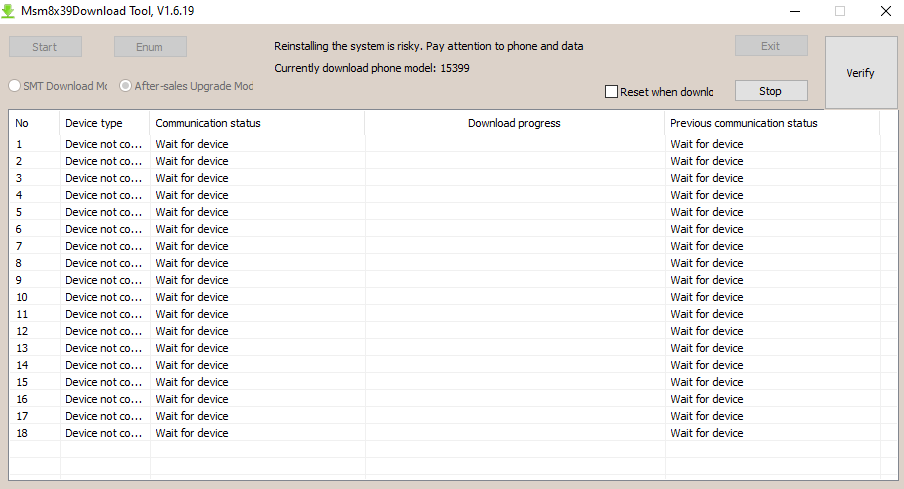Close the Msm8x39Download Tool window
Viewport: 904px width, 489px height.
pos(886,11)
